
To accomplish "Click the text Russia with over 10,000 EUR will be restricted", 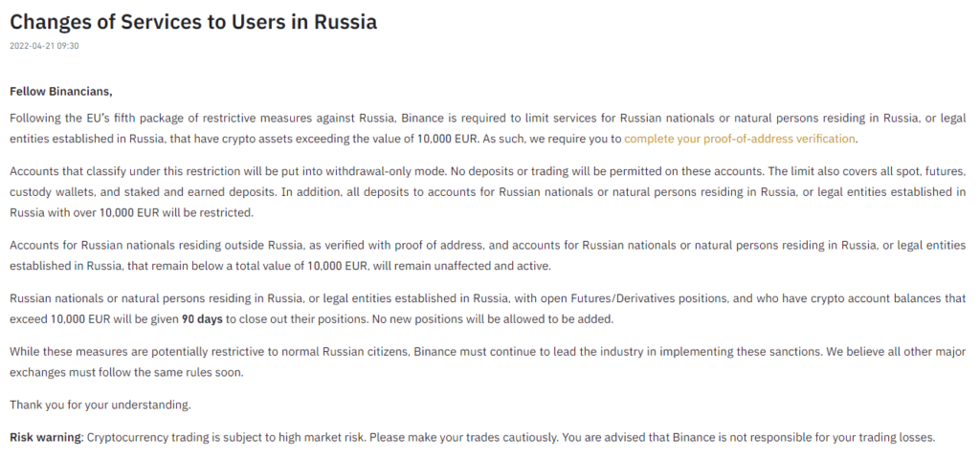I will (131, 213).
